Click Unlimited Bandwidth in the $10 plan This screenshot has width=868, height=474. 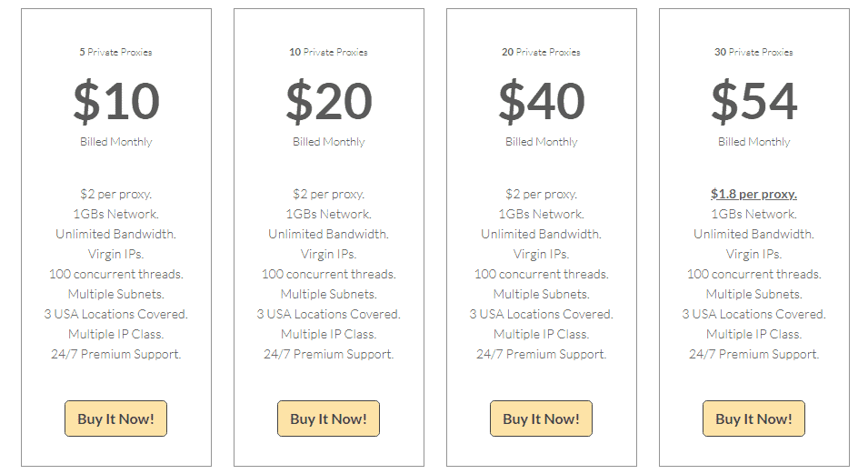pos(115,234)
